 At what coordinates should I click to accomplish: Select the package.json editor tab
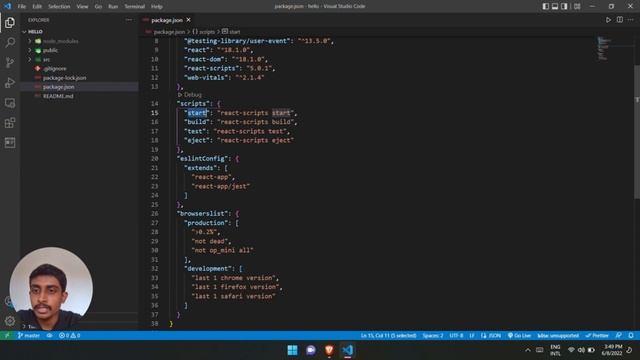(x=167, y=20)
